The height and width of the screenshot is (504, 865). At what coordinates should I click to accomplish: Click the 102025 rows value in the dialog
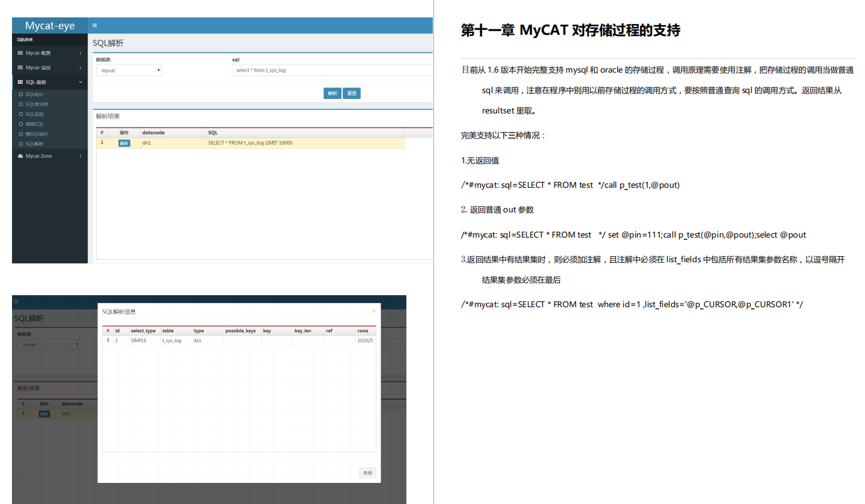[x=365, y=340]
